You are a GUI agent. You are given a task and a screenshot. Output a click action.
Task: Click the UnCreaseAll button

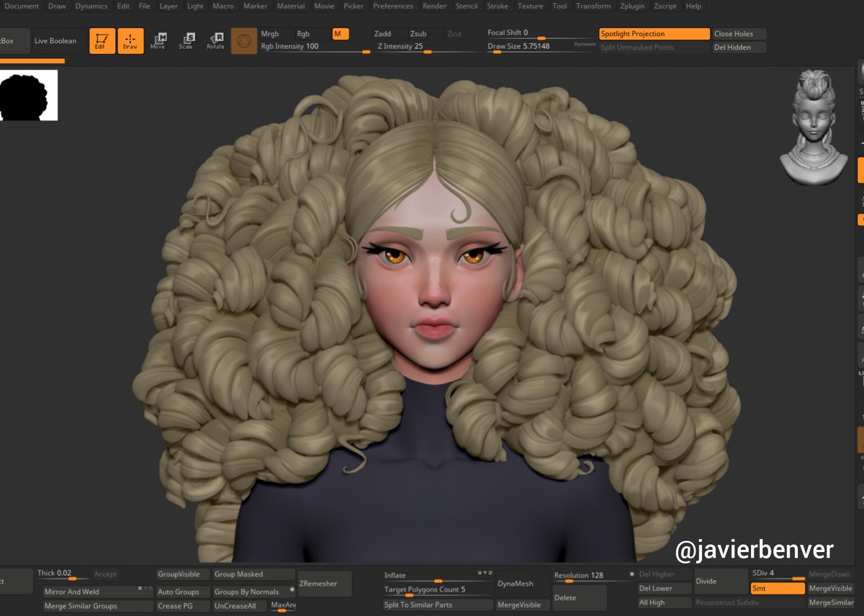(x=240, y=606)
